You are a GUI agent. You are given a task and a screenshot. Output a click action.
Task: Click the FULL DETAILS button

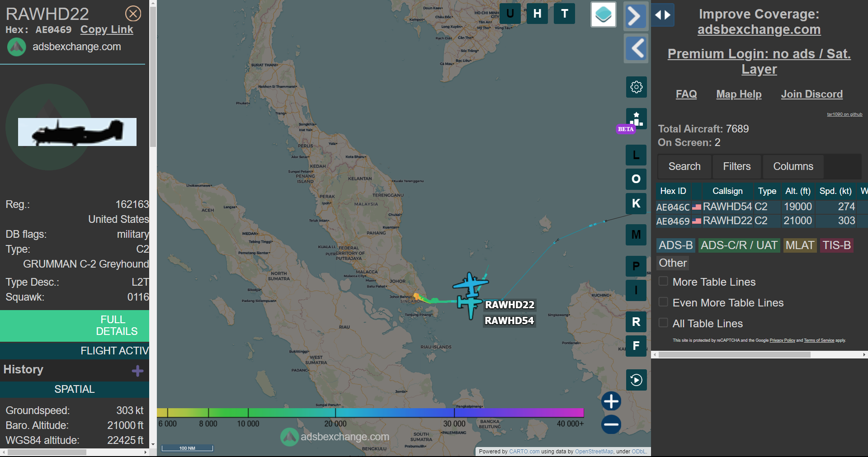(75, 325)
